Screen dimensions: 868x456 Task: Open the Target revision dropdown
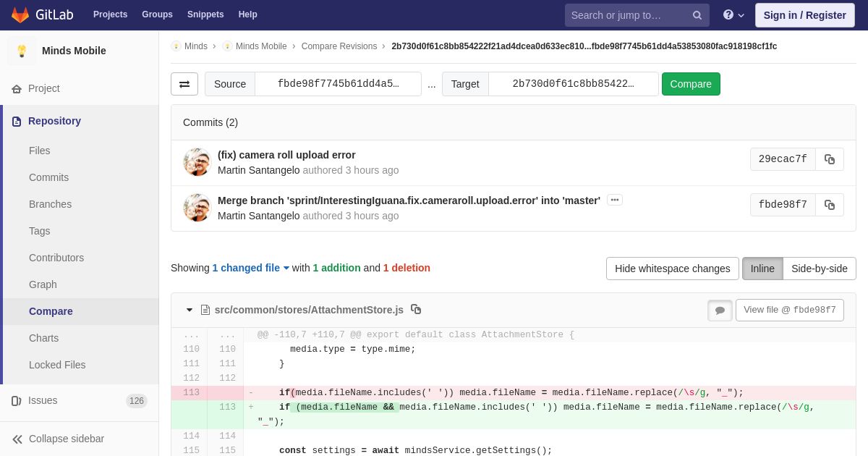tap(573, 84)
